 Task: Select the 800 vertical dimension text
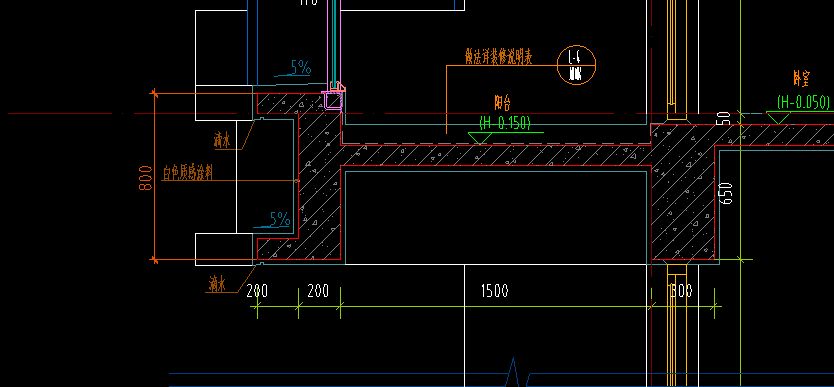coord(146,176)
